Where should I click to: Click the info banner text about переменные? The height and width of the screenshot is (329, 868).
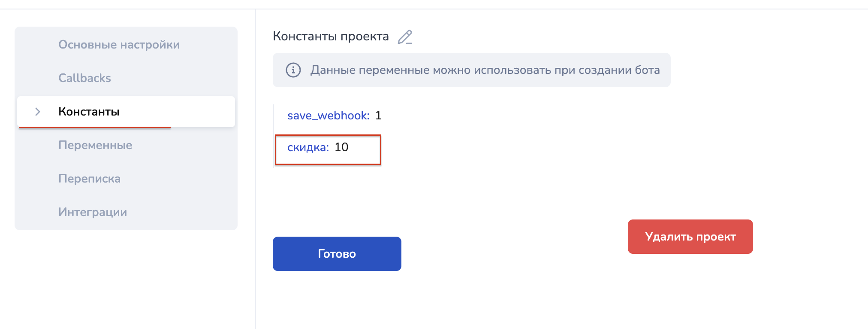485,70
